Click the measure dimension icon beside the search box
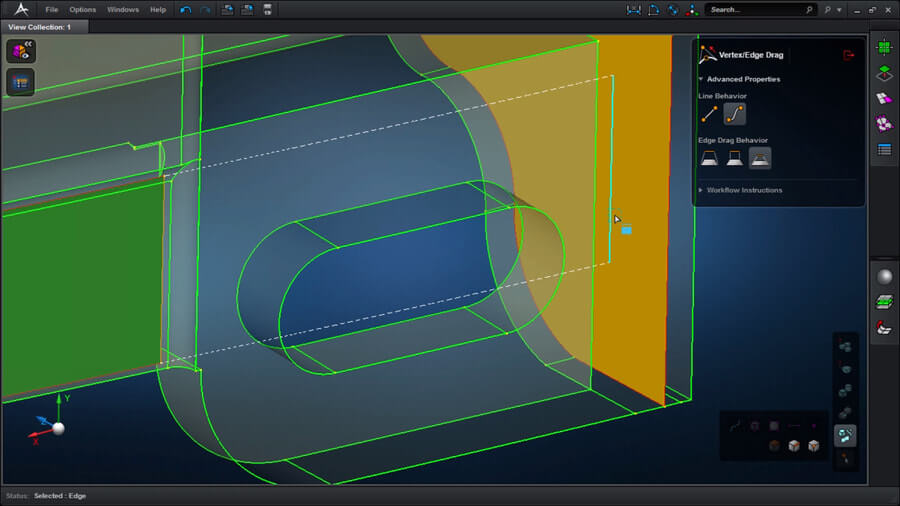 633,10
